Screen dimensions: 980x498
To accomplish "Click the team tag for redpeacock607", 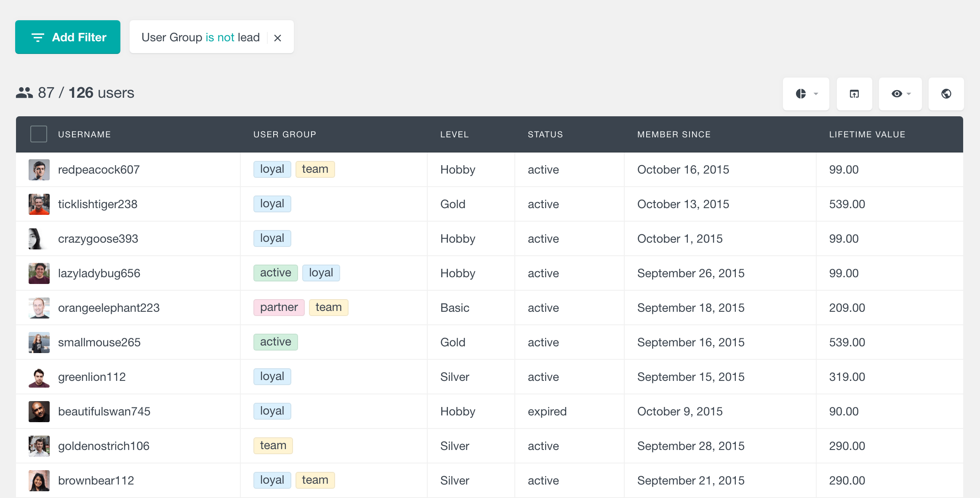I will (x=315, y=169).
